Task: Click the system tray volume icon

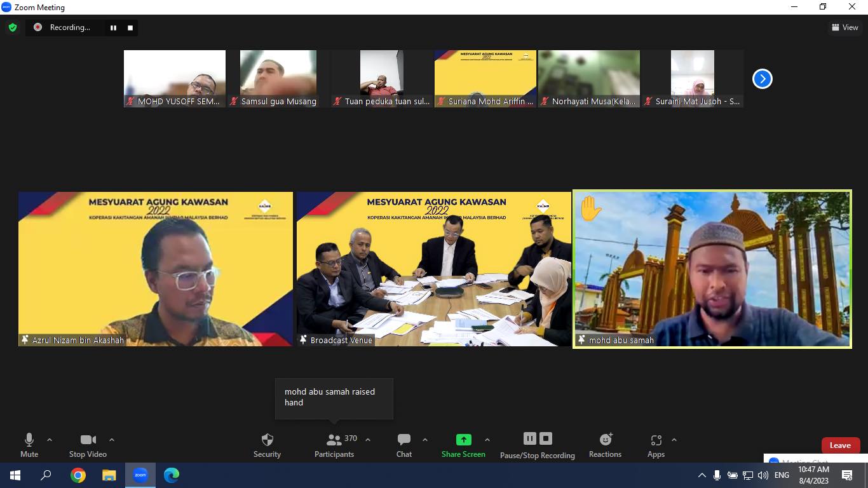Action: [x=763, y=475]
